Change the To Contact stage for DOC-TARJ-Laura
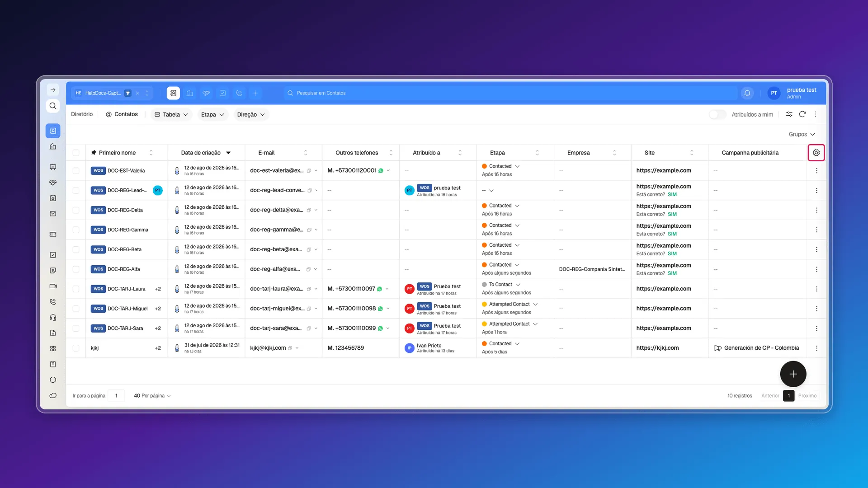 501,285
